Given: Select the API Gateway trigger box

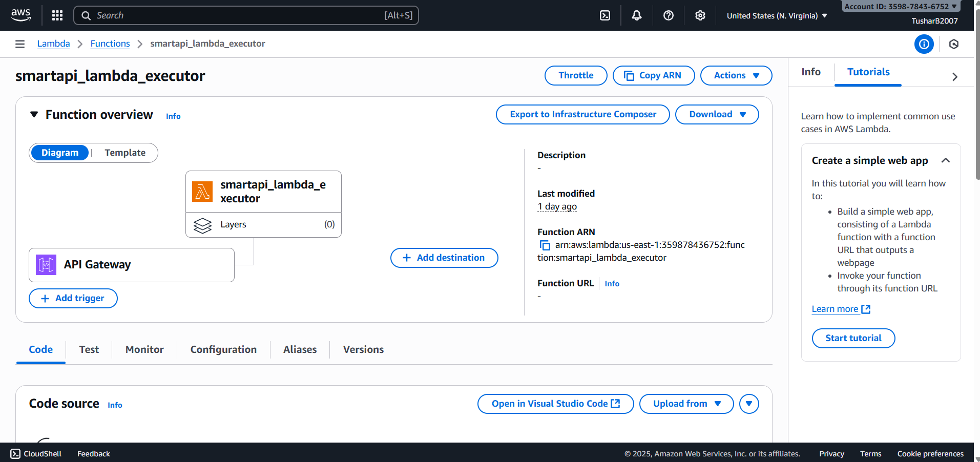Looking at the screenshot, I should pyautogui.click(x=132, y=265).
